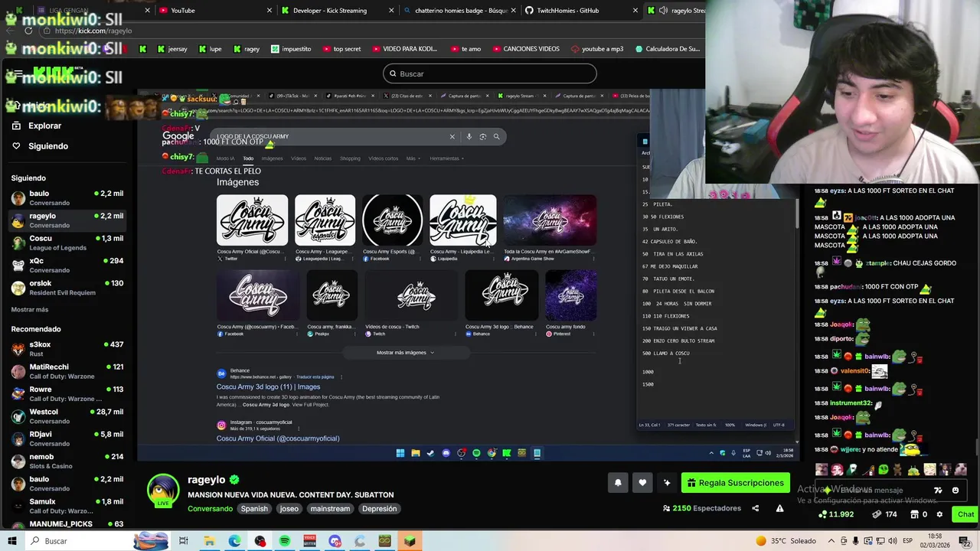Share the stream with the share icon
This screenshot has width=980, height=551.
click(755, 508)
